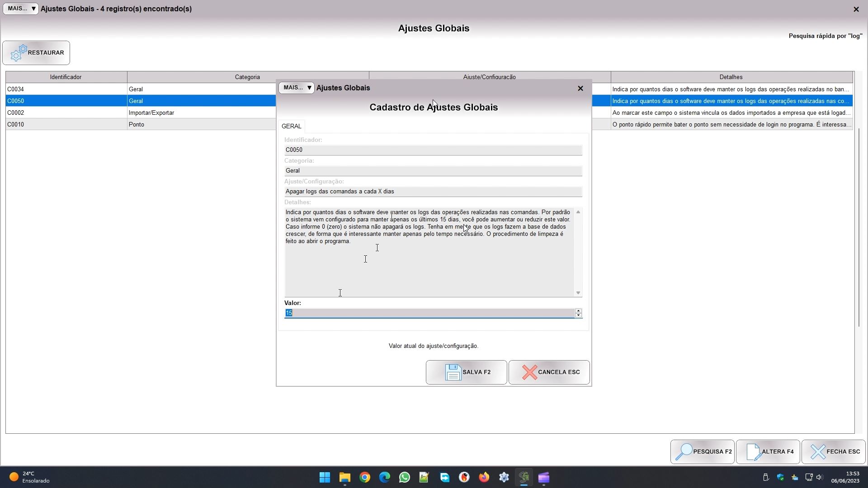Screen dimensions: 868x488
Task: Decrease the Valor spinner with the down arrow
Action: click(578, 315)
